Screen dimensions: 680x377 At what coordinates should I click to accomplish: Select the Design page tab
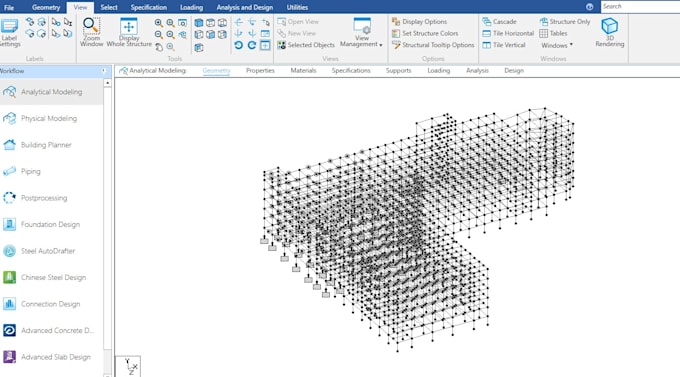coord(514,71)
